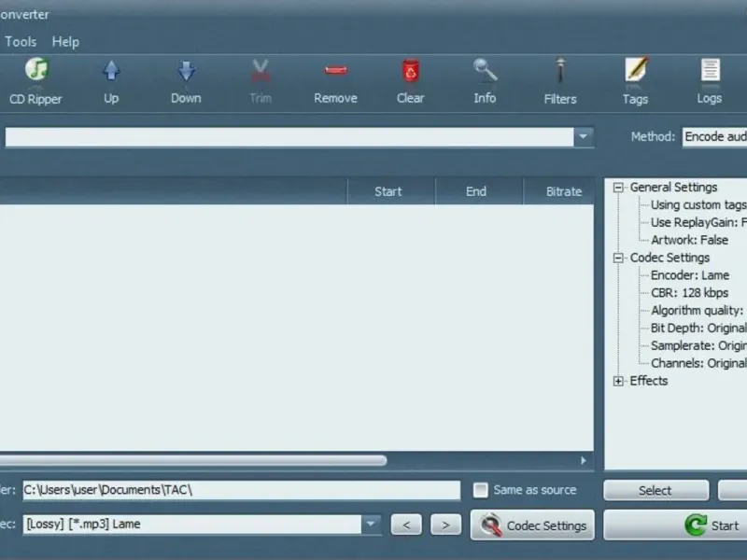Sort by the End column header
The width and height of the screenshot is (747, 560).
[x=479, y=191]
